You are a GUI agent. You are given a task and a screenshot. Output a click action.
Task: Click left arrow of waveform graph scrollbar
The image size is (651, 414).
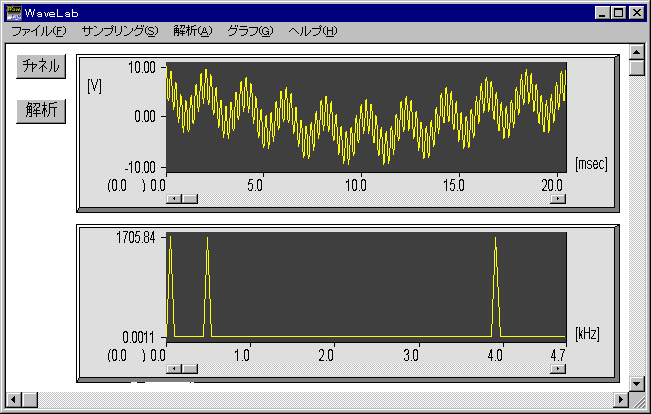(174, 199)
